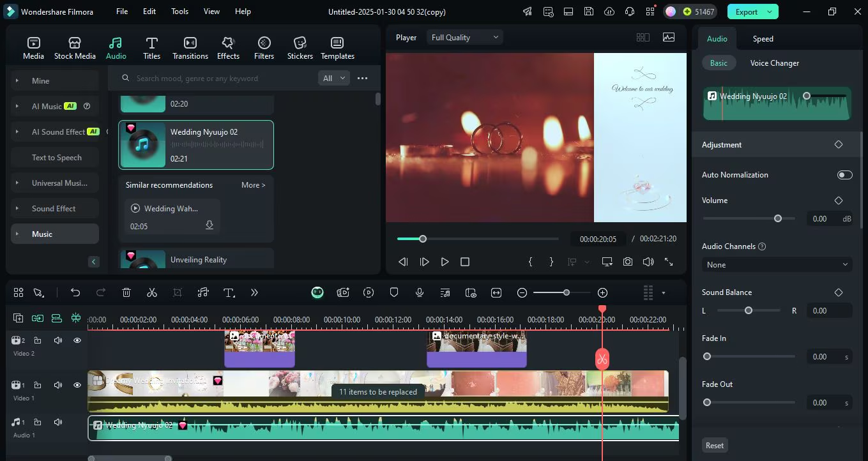Viewport: 868px width, 461px height.
Task: Open the Filters panel
Action: 264,48
